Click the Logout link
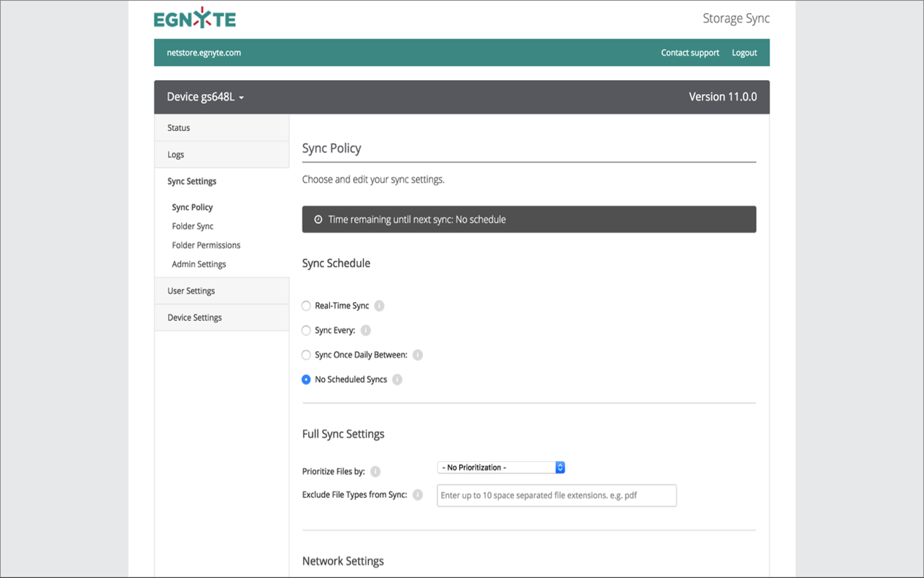Viewport: 924px width, 578px height. click(x=744, y=52)
